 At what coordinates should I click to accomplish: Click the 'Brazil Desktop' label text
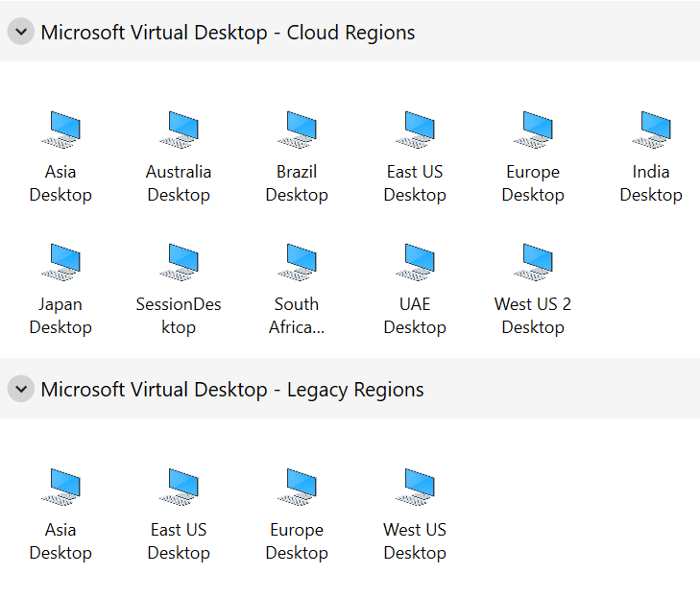pyautogui.click(x=297, y=183)
